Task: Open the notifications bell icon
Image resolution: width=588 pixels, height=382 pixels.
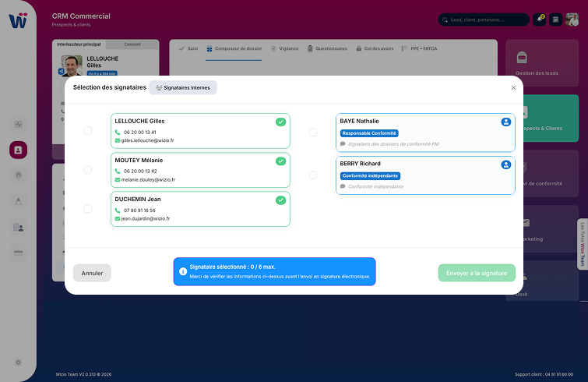Action: pos(539,19)
